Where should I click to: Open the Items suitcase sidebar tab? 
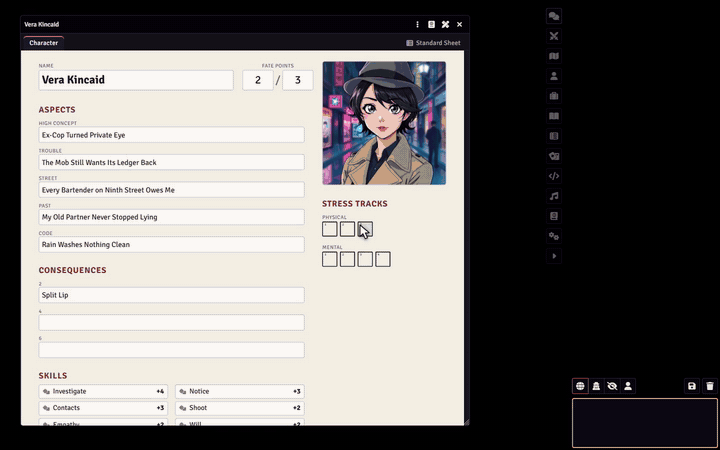[554, 96]
